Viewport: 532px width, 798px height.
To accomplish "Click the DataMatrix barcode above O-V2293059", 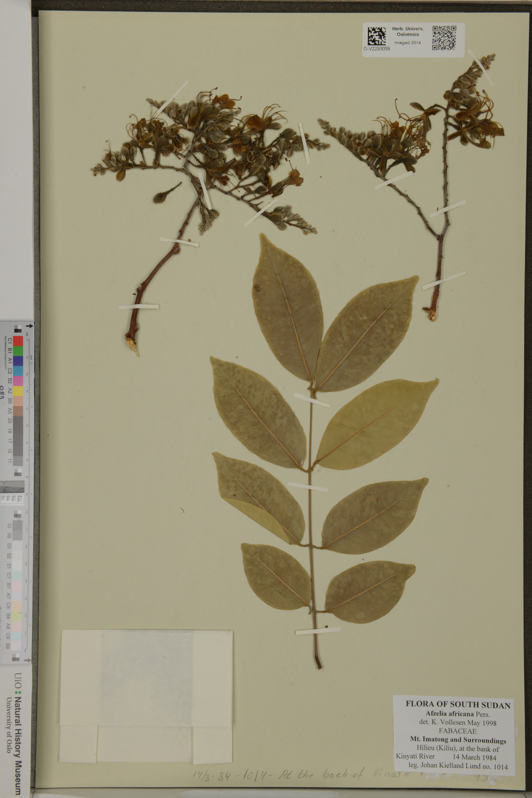I will tap(377, 36).
